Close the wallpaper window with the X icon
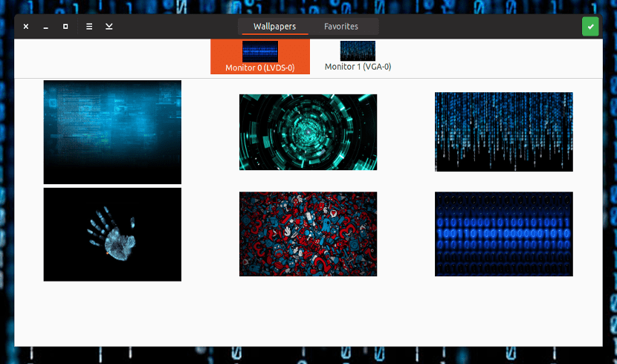617x364 pixels. [26, 27]
